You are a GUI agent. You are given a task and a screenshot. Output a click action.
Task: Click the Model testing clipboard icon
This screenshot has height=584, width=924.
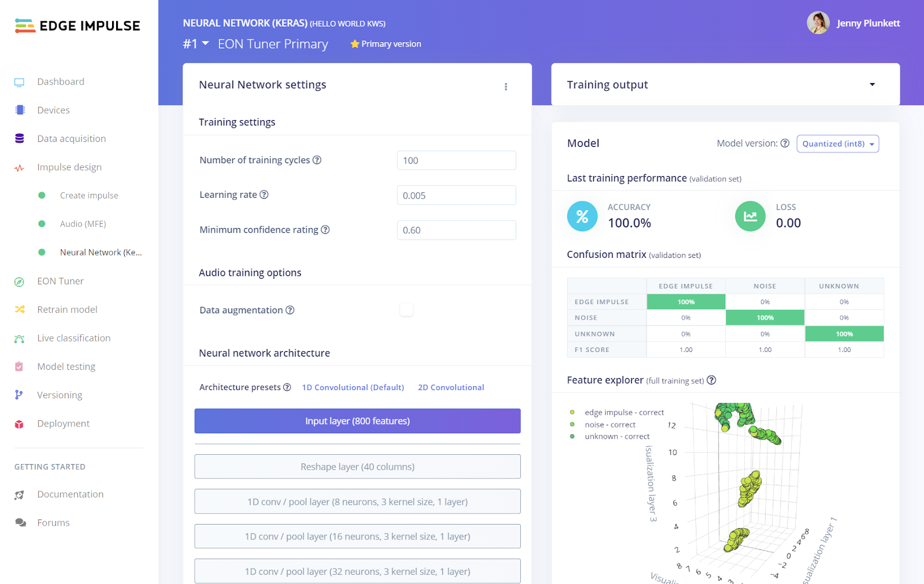tap(19, 366)
